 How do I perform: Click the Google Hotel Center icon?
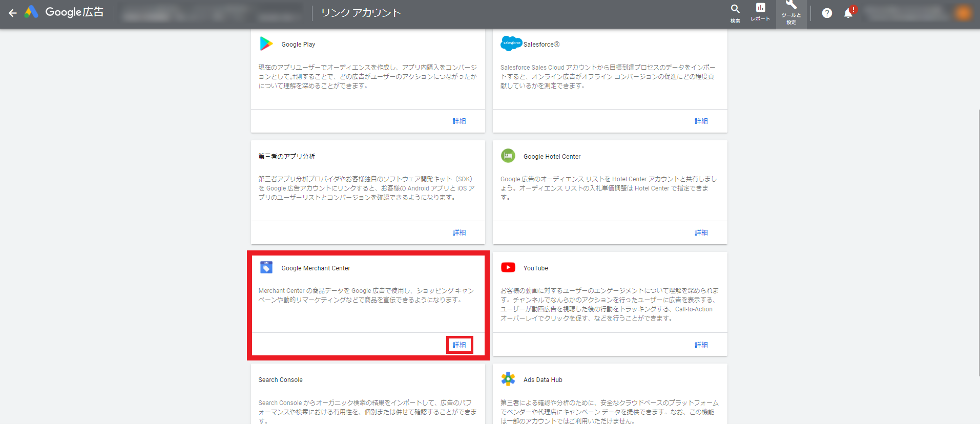[508, 156]
